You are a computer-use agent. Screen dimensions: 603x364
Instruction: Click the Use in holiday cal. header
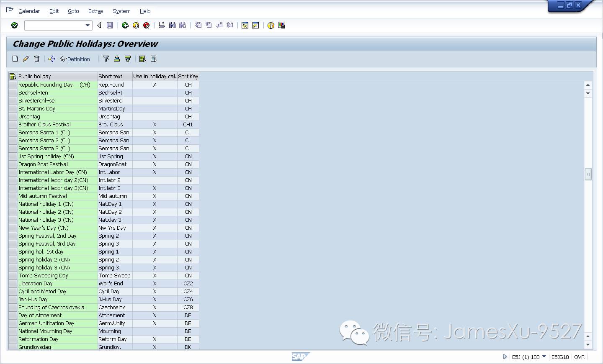pyautogui.click(x=155, y=77)
